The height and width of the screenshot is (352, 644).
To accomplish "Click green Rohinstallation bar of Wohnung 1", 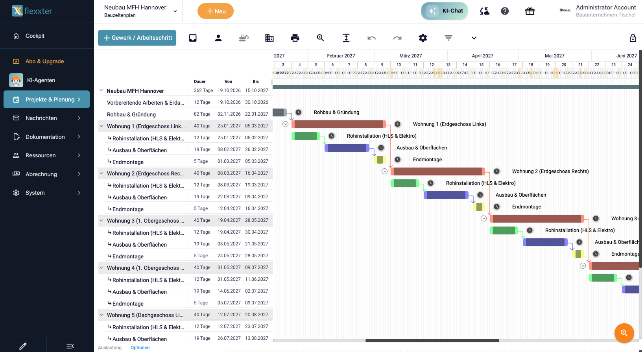I will tap(306, 136).
